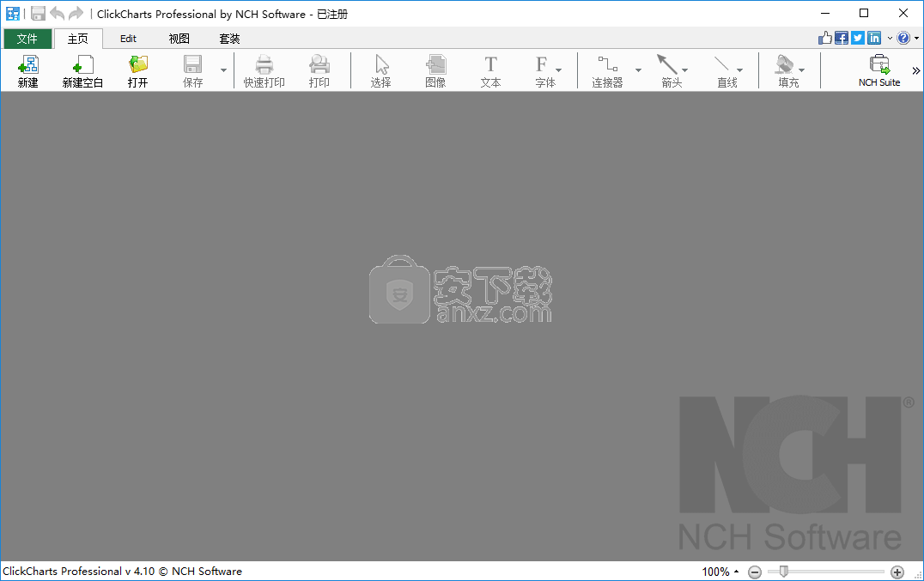Show more toolbar items chevron
The width and height of the screenshot is (924, 581).
pos(915,70)
